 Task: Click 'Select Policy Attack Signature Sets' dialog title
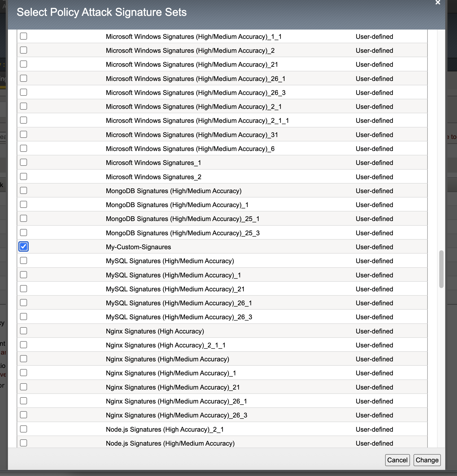pyautogui.click(x=102, y=12)
